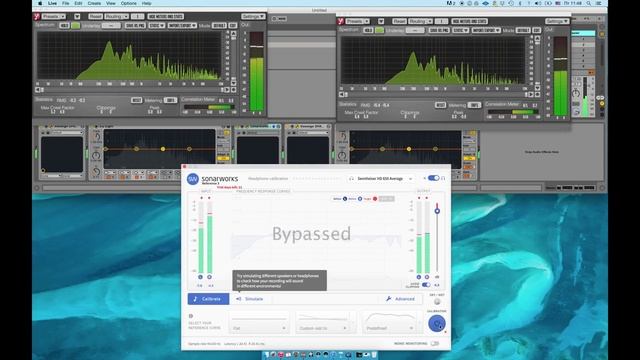Open Spotlight search in the menu bar
640x360 pixels.
(x=589, y=3)
